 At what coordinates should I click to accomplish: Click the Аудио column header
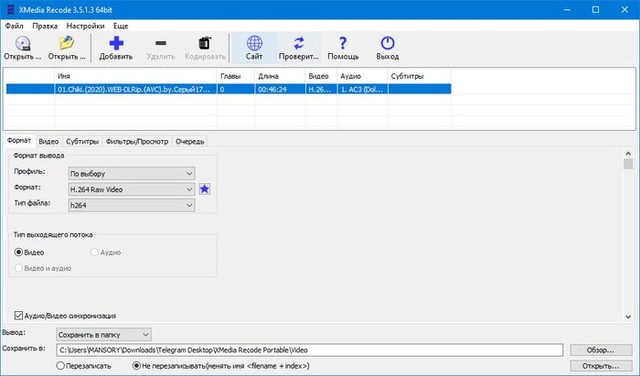point(362,76)
